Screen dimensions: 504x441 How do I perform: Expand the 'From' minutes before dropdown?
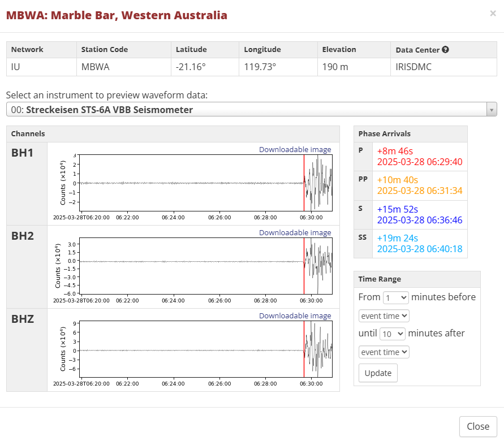395,297
